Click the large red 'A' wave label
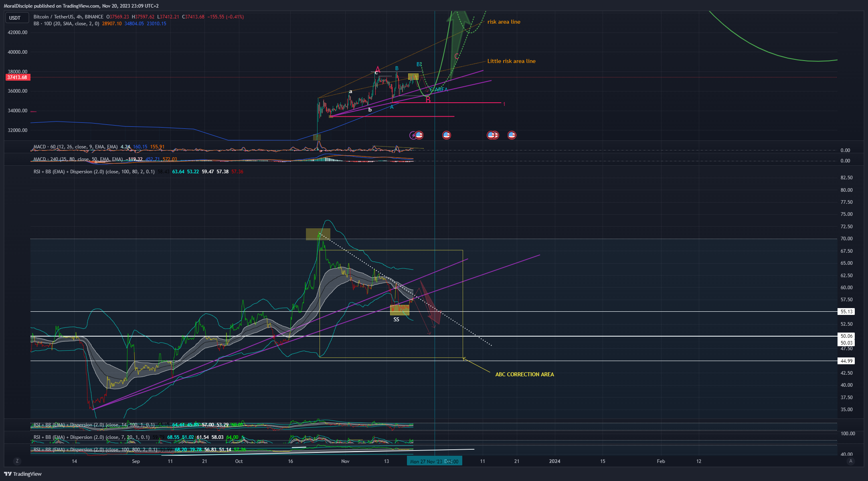Viewport: 868px width, 481px height. point(378,69)
